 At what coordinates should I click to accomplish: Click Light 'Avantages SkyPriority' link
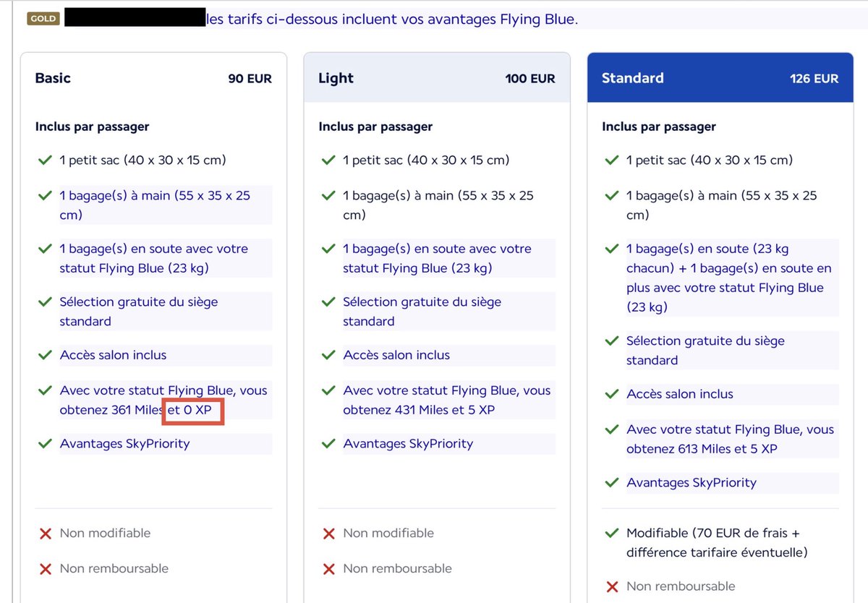408,443
